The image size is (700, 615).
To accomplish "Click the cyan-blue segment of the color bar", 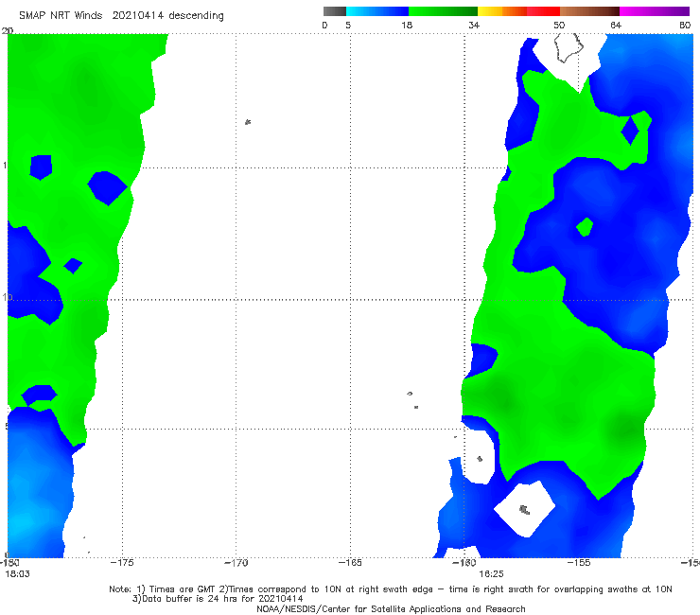I will [x=377, y=11].
